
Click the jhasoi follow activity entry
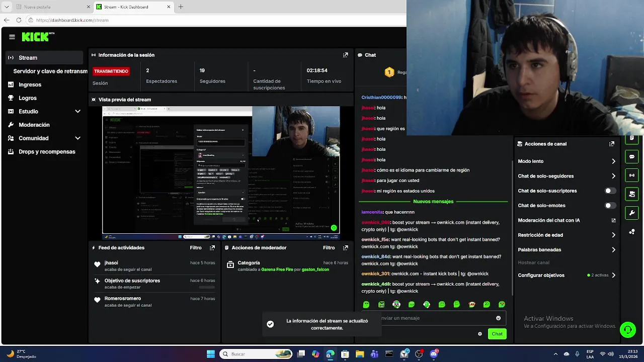[154, 266]
